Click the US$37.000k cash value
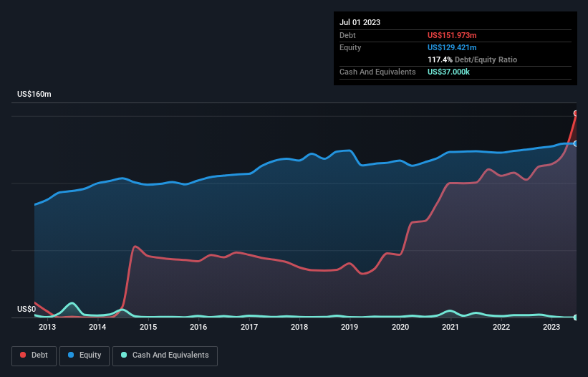588x377 pixels. pyautogui.click(x=448, y=72)
